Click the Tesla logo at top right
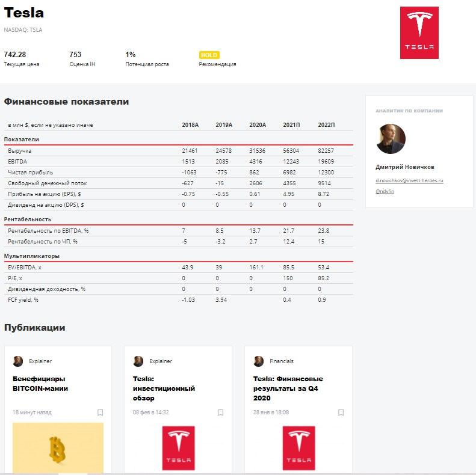Image resolution: width=476 pixels, height=475 pixels. pos(419,32)
